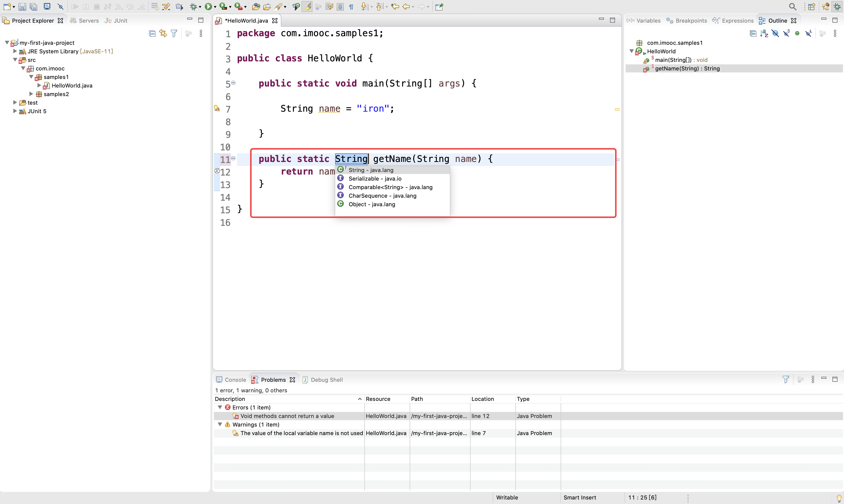Click the Coverage run icon
844x504 pixels.
click(223, 7)
